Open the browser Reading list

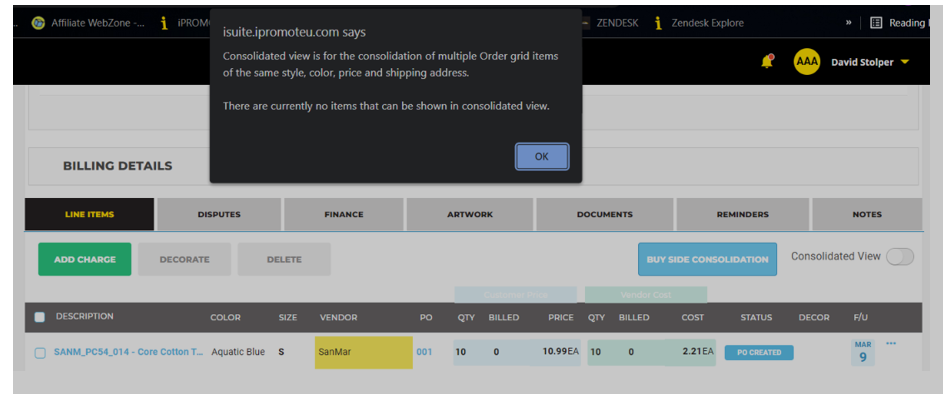[897, 23]
